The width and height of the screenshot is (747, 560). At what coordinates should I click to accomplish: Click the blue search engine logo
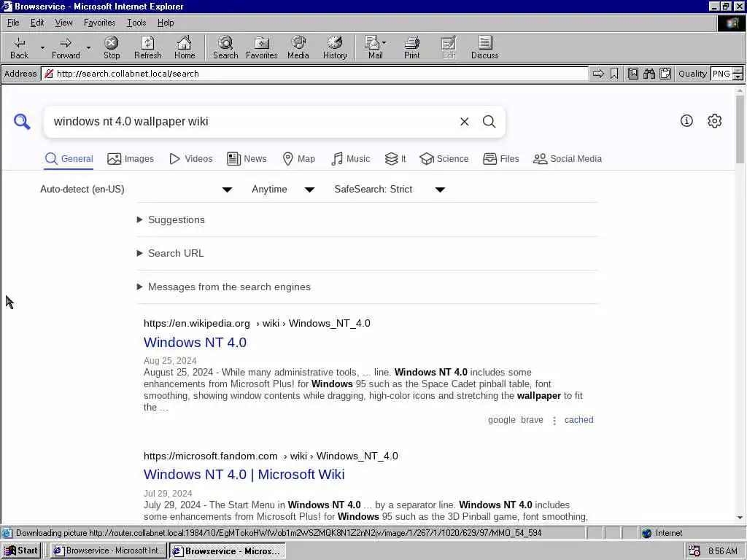coord(22,122)
